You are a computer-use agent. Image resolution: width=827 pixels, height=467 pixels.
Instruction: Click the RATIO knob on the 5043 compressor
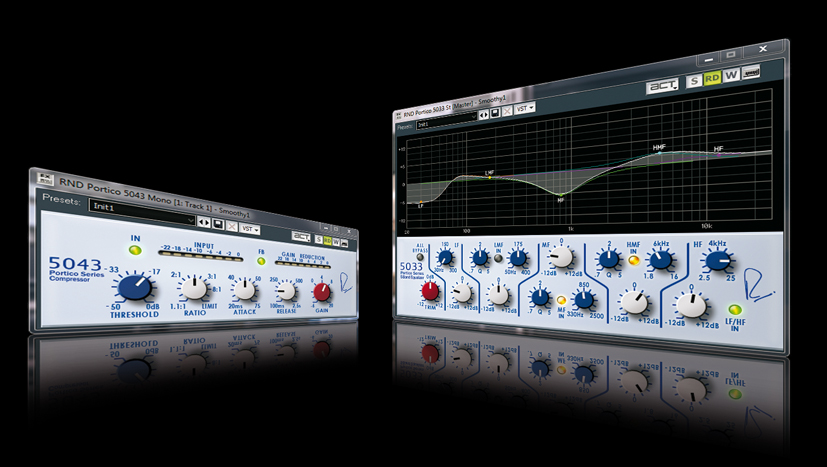click(194, 289)
